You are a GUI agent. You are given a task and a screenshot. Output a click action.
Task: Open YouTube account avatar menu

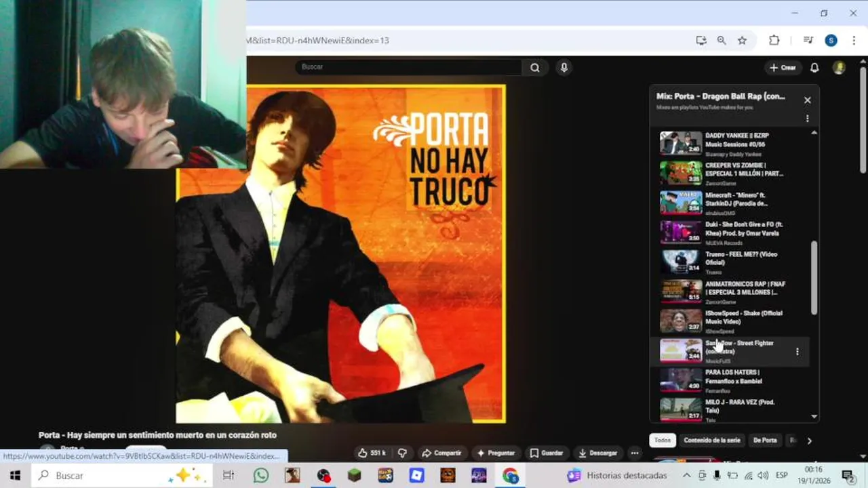pos(839,68)
